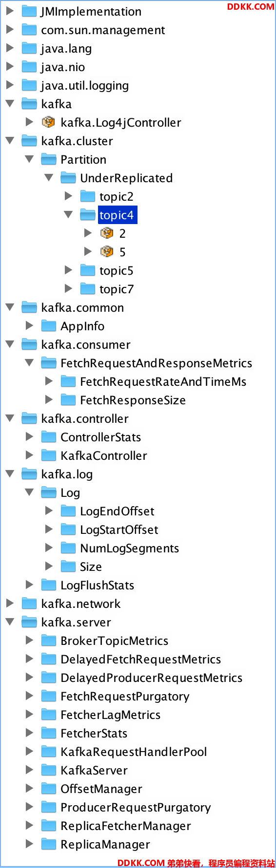Screen dimensions: 276x868
Task: Click the folder icon beside topic4
Action: tap(88, 214)
